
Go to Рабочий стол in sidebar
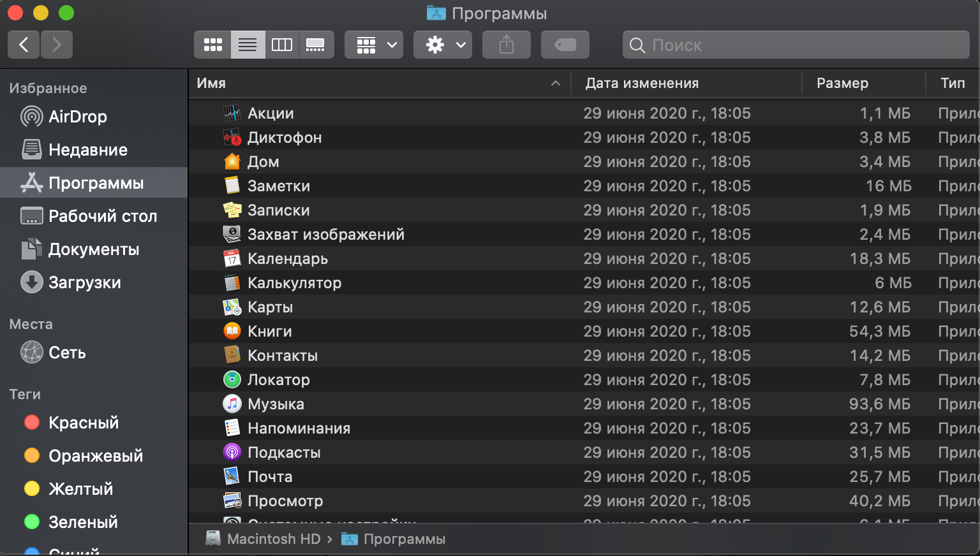point(94,216)
